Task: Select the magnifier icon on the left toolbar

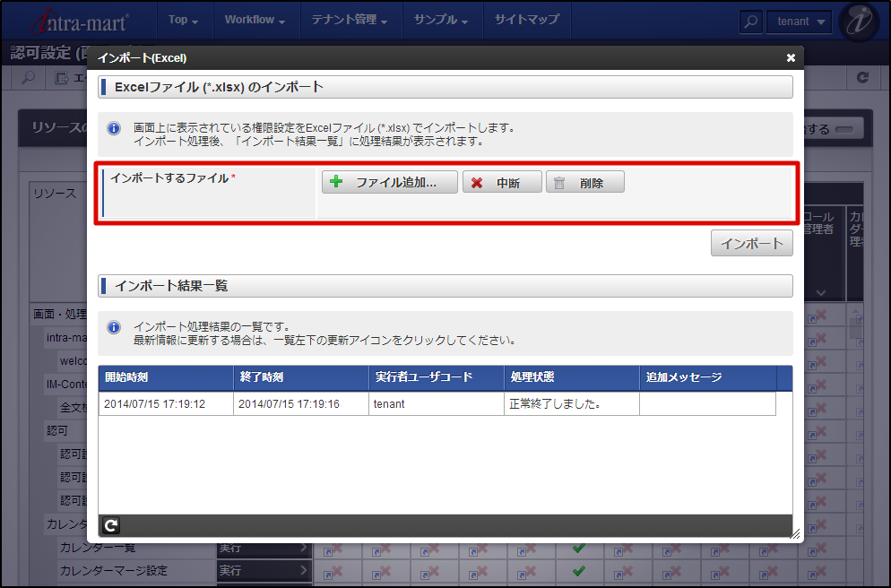Action: point(28,78)
